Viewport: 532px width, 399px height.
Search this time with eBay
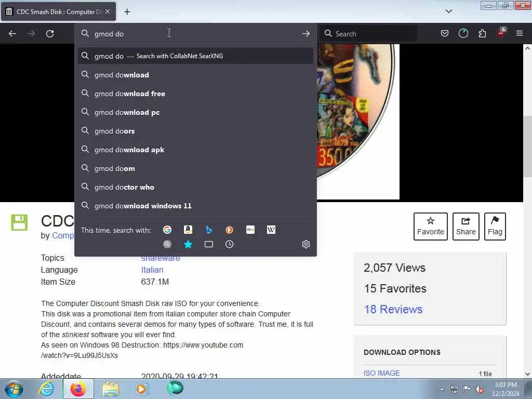[x=250, y=230]
